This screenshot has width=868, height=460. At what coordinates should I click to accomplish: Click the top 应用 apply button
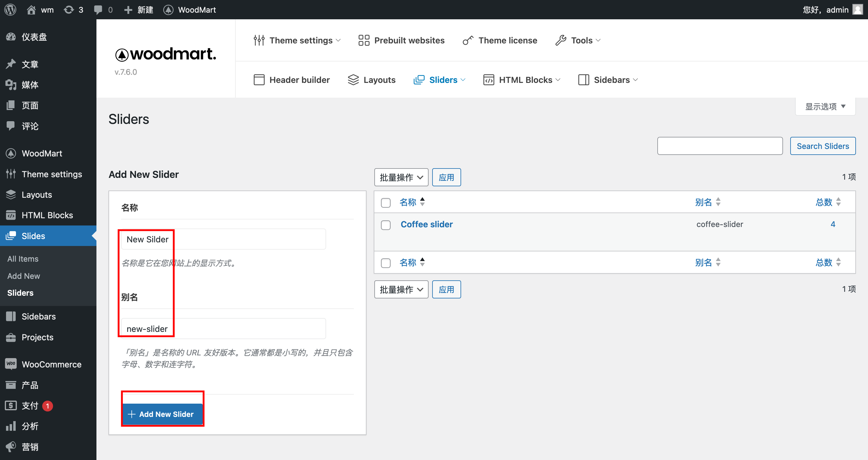pos(446,177)
